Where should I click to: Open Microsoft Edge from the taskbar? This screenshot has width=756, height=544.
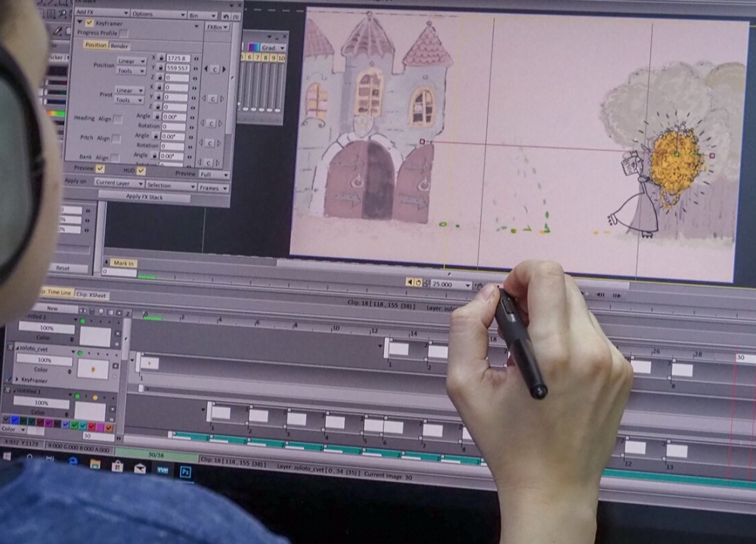click(x=73, y=461)
